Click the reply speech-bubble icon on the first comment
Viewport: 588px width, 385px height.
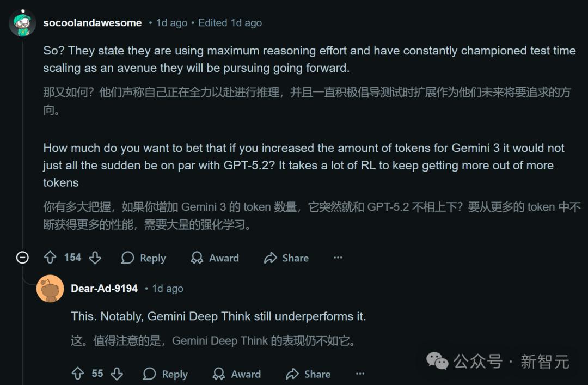[128, 258]
